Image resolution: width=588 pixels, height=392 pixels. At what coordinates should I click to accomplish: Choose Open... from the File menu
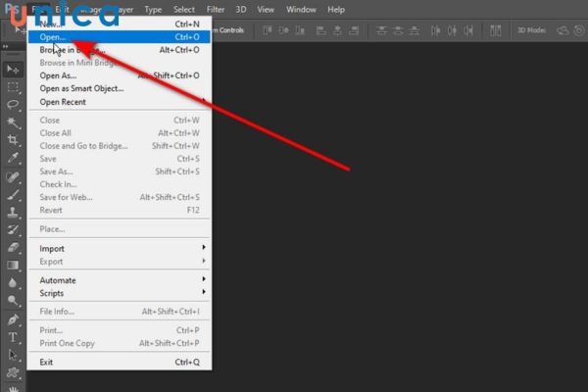point(120,37)
